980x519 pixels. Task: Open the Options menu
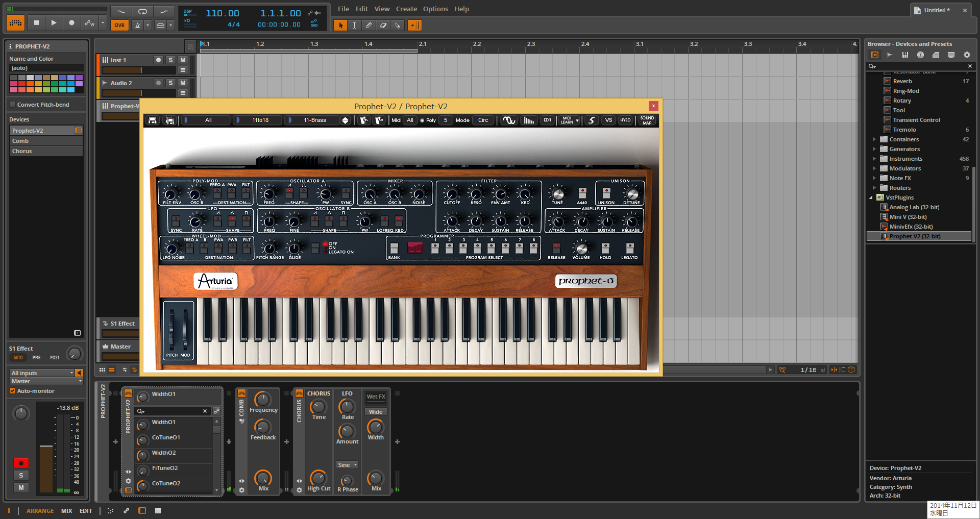(435, 9)
